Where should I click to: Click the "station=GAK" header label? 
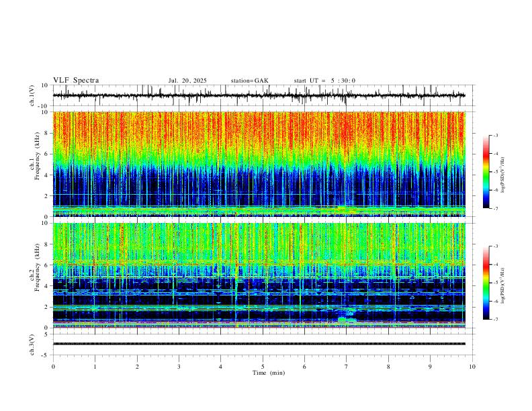(x=249, y=81)
